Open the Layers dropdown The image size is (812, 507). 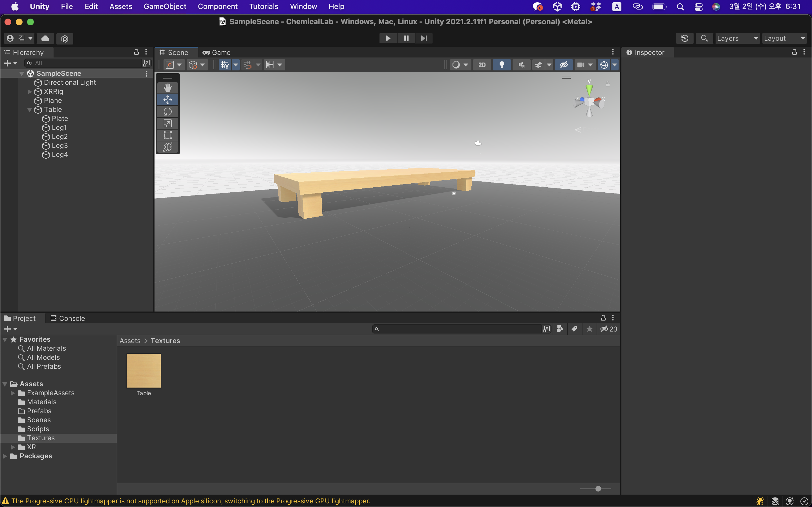click(x=737, y=38)
